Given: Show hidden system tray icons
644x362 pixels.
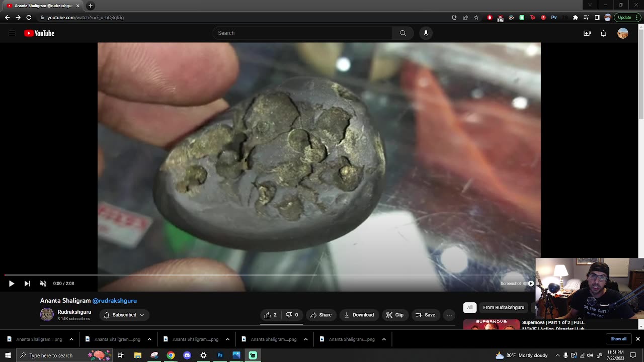Looking at the screenshot, I should click(557, 355).
